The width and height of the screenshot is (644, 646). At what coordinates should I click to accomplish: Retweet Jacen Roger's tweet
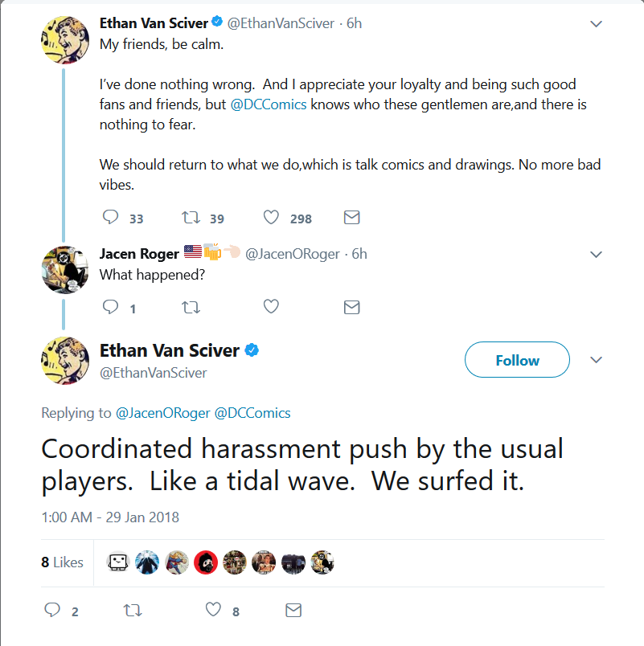(x=191, y=307)
